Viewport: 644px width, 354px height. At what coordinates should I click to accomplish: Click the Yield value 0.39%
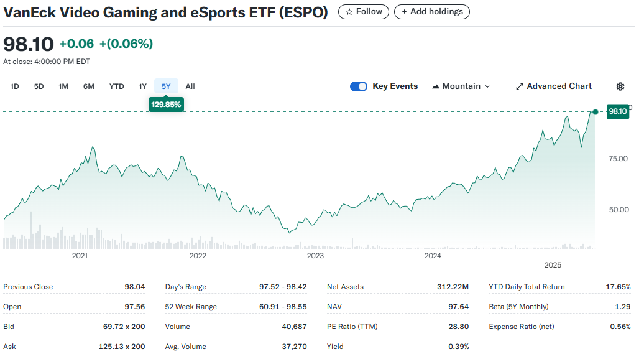click(458, 347)
